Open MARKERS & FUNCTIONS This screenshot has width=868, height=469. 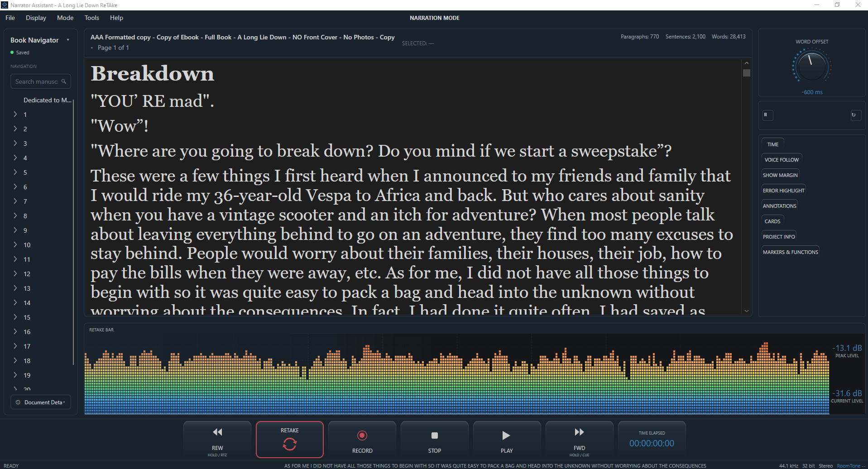pos(790,252)
